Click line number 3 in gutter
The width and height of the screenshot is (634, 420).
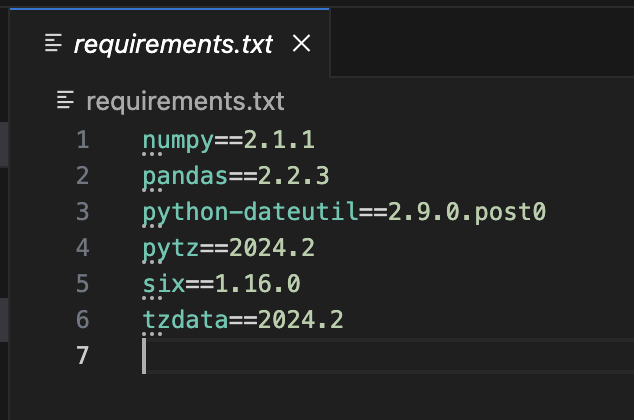pos(82,211)
